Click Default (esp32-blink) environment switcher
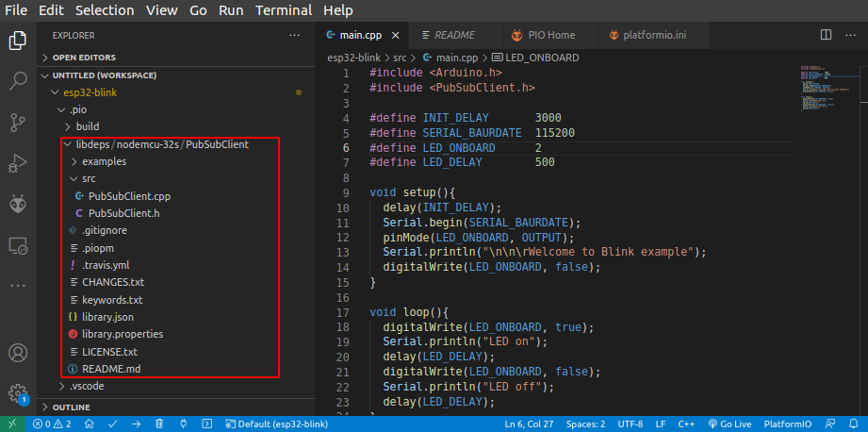868x432 pixels. [277, 424]
